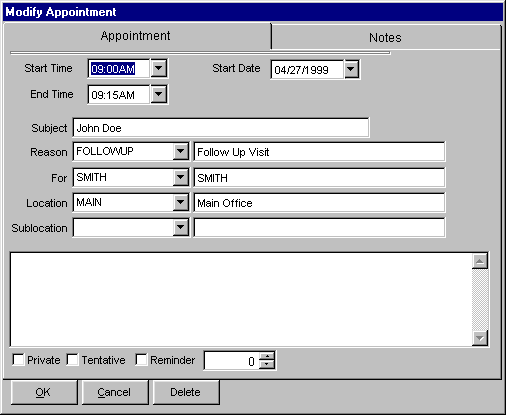Switch to the Notes tab
506x415 pixels.
(385, 37)
